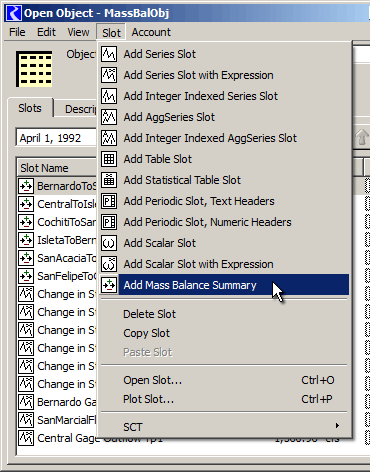The image size is (370, 472).
Task: Click the Statistical Table Slot icon
Action: (109, 180)
